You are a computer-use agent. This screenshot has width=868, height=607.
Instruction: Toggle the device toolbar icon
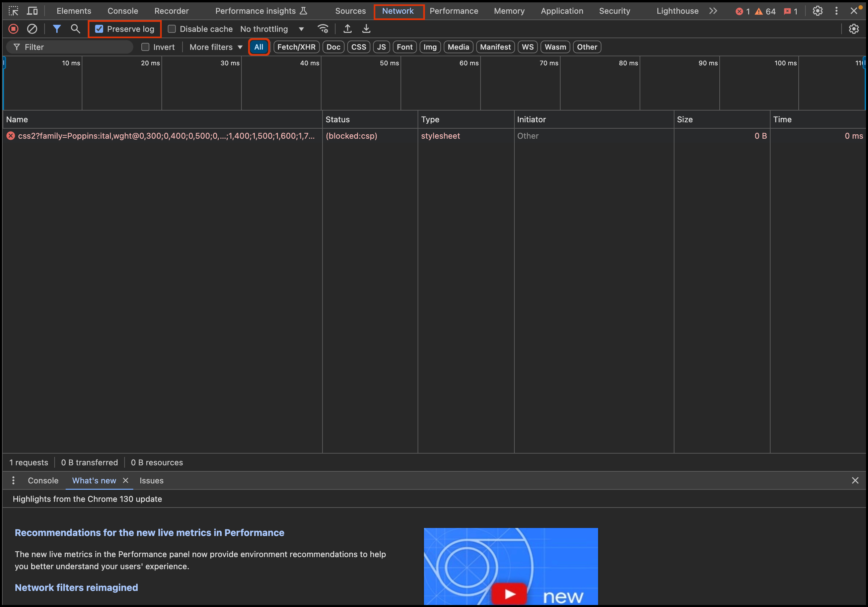pyautogui.click(x=32, y=11)
